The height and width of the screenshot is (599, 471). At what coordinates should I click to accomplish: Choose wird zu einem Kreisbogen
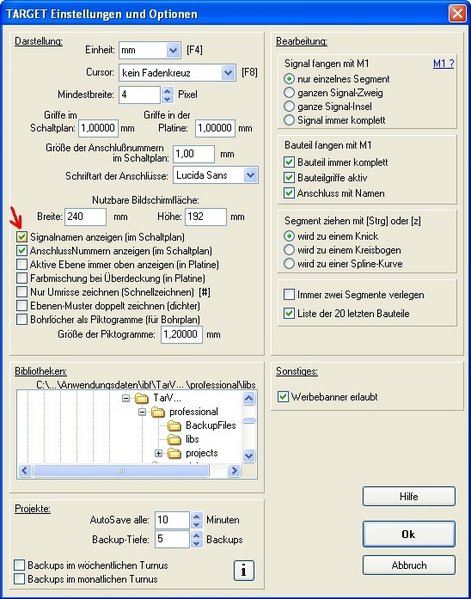coord(289,250)
